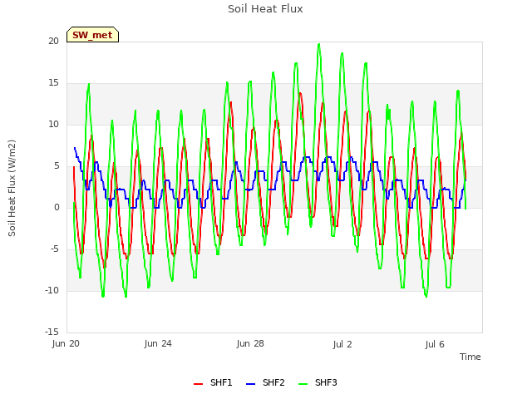
Task: Click the 0 y-axis tick label
Action: coord(57,207)
